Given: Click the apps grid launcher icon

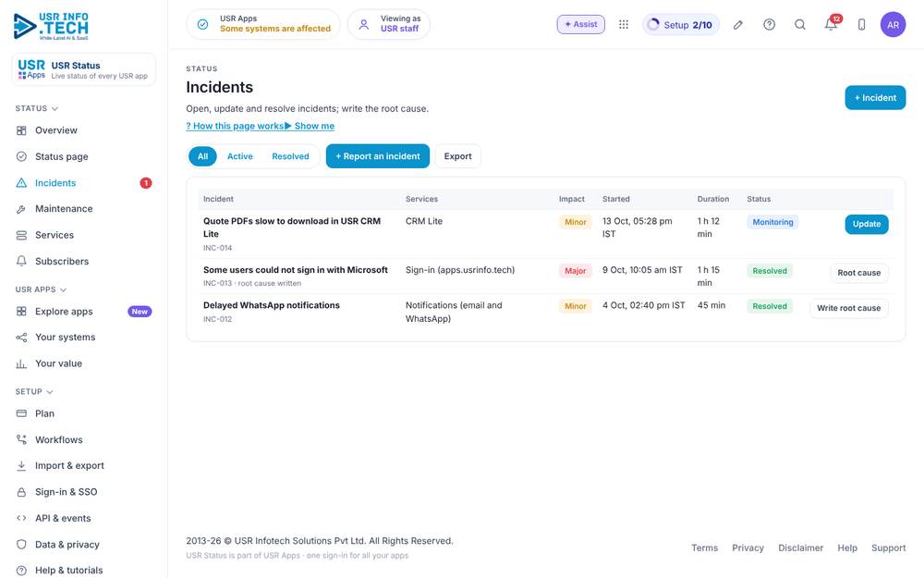Looking at the screenshot, I should click(624, 24).
